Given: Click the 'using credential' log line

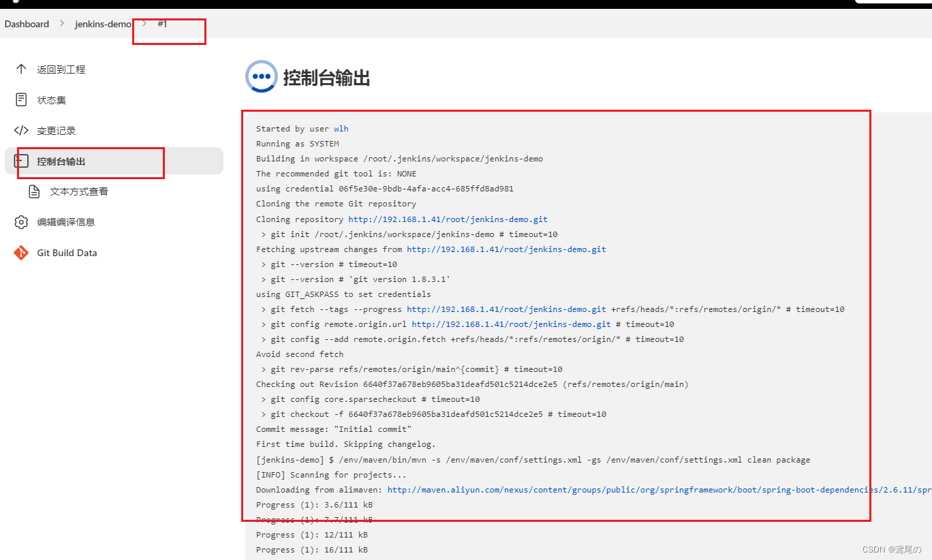Looking at the screenshot, I should (385, 189).
